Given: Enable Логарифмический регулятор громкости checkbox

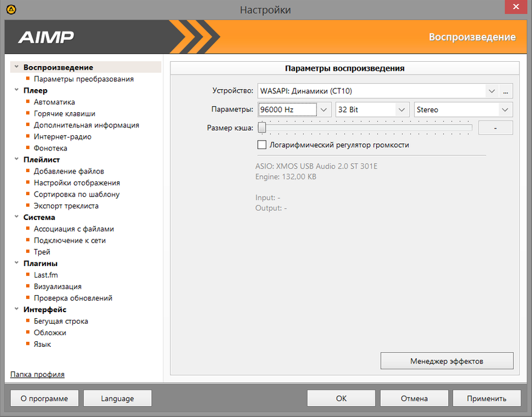Looking at the screenshot, I should 261,145.
